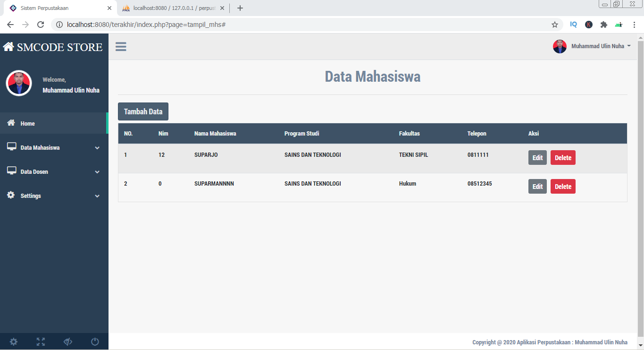The width and height of the screenshot is (644, 350).
Task: Click the bookmark star in the address bar
Action: [554, 24]
